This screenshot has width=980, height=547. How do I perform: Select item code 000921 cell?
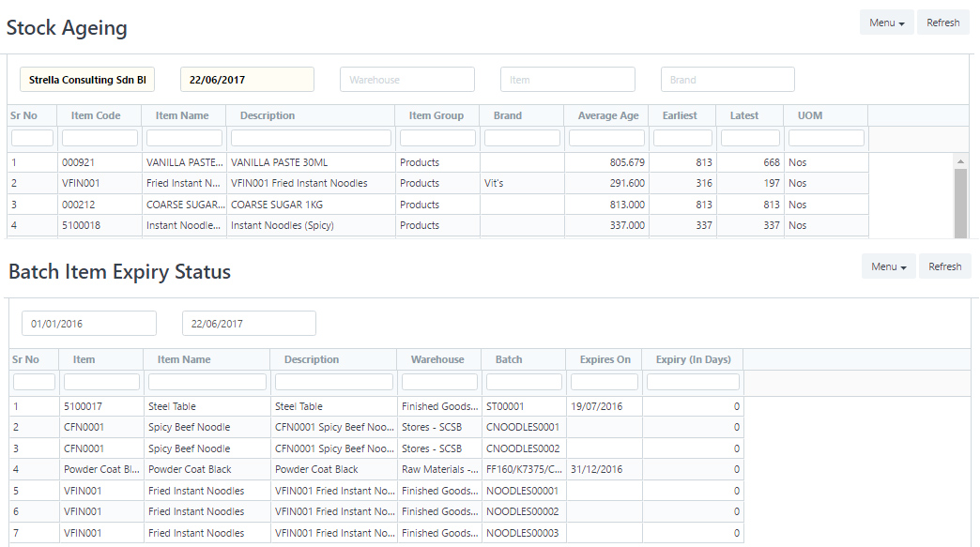click(x=100, y=162)
